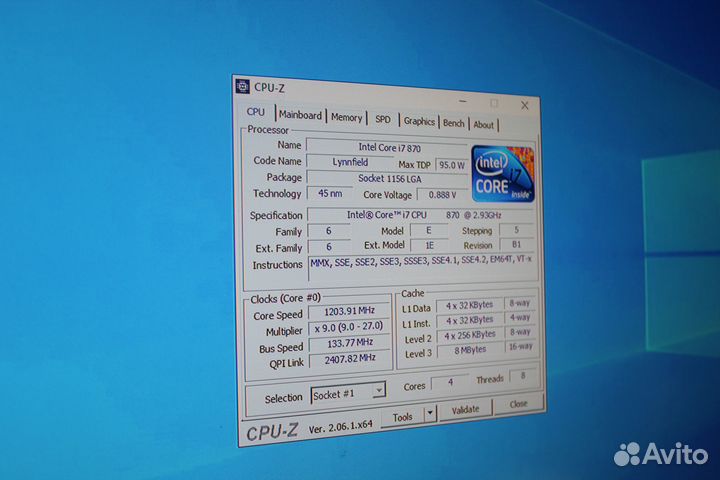This screenshot has height=480, width=720.
Task: Click the Technology value '45 nm'
Action: [330, 193]
